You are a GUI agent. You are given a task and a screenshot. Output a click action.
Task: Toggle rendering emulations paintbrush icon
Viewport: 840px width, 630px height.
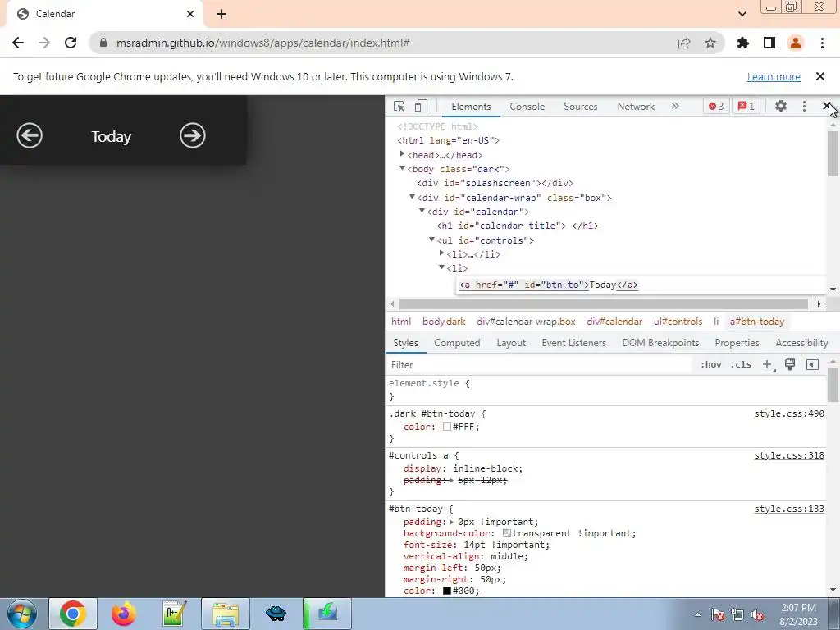tap(790, 365)
